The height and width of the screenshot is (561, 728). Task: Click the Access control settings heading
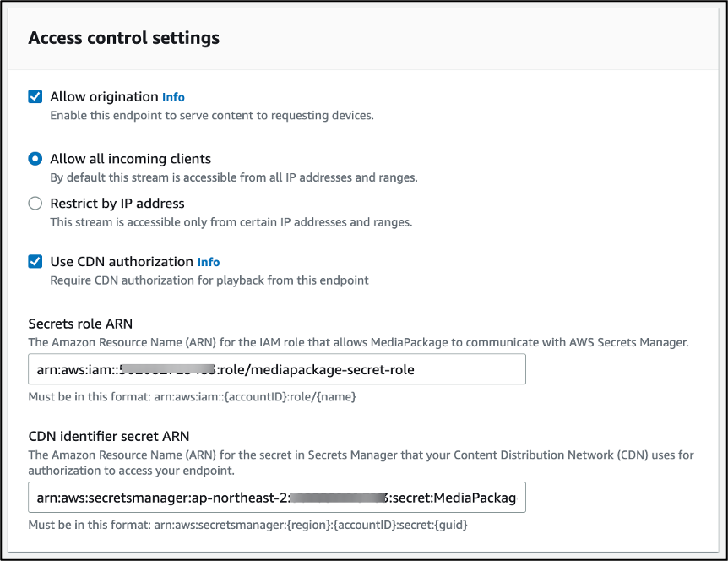(x=123, y=38)
